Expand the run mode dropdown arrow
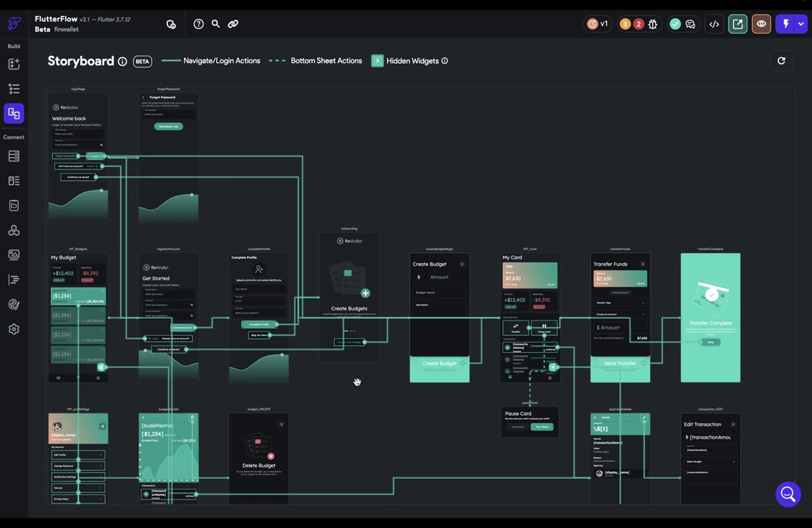 (x=801, y=24)
